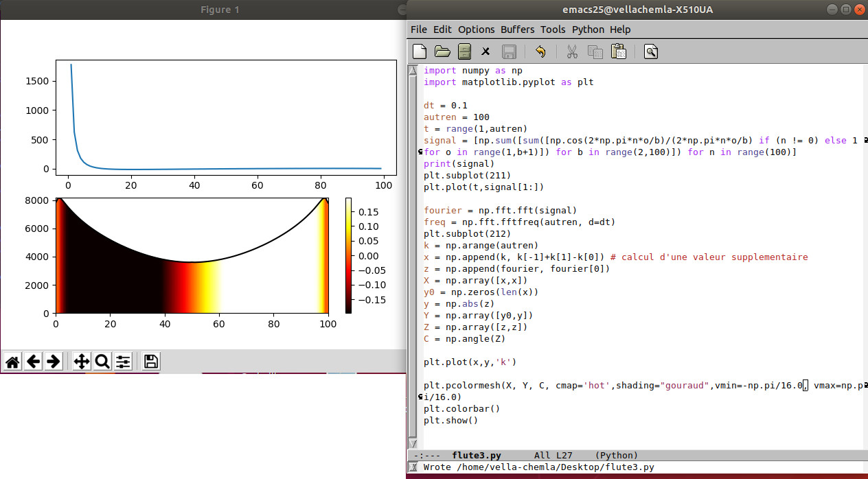Go back to previous plot view

(x=33, y=362)
